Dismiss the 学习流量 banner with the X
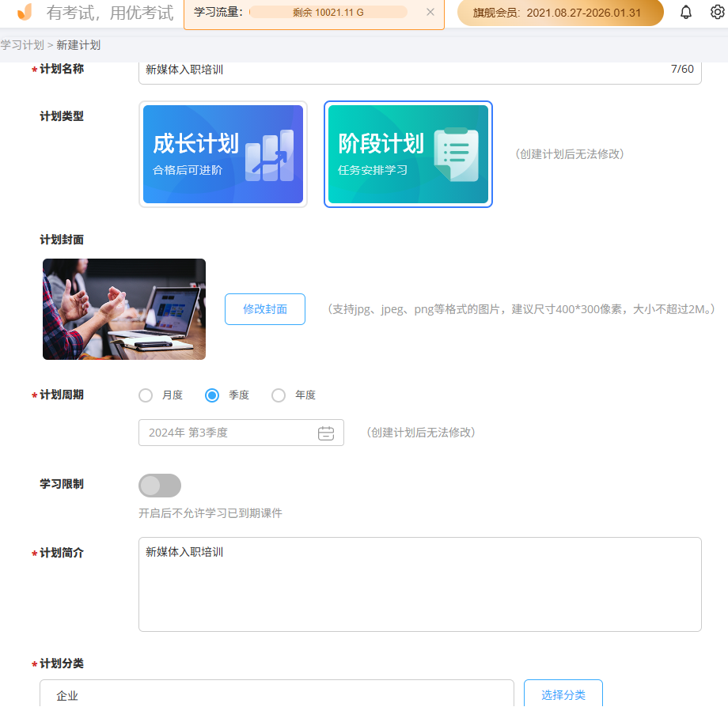This screenshot has width=728, height=707. point(431,12)
